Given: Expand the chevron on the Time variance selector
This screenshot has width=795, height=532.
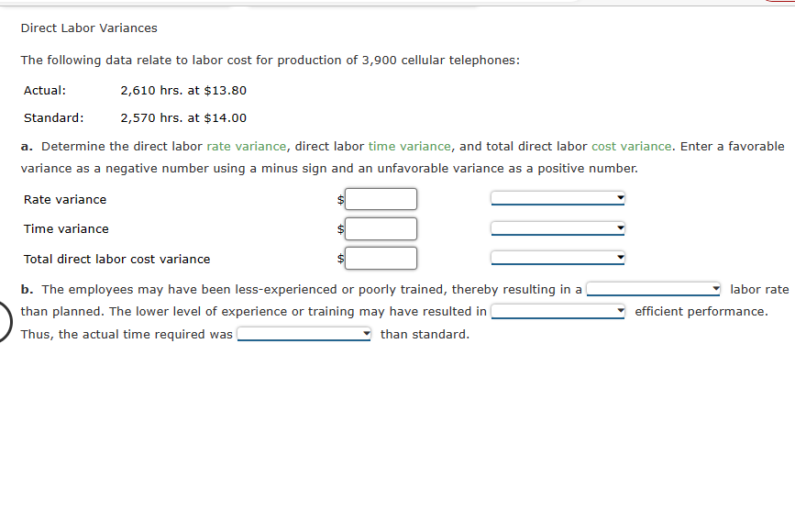Looking at the screenshot, I should tap(619, 228).
